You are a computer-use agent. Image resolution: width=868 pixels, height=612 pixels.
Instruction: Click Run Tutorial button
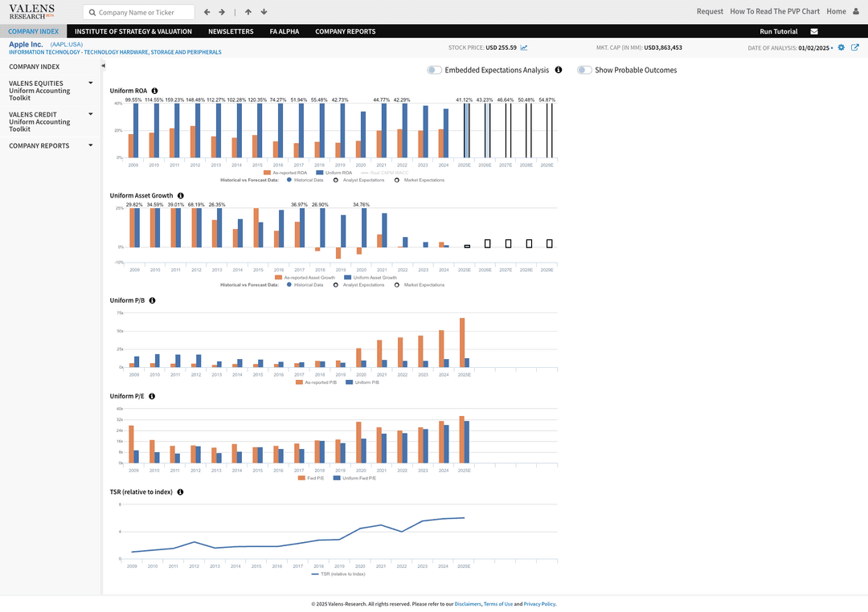point(778,31)
